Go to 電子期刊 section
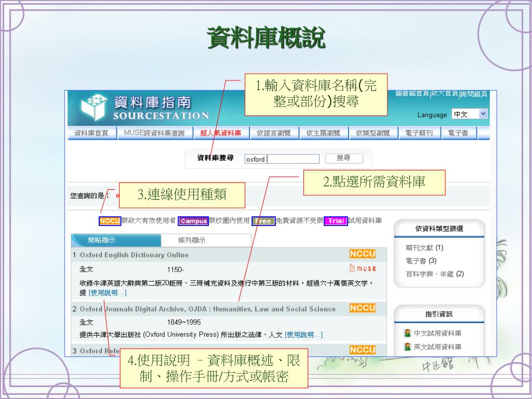The height and width of the screenshot is (399, 532). coord(419,133)
